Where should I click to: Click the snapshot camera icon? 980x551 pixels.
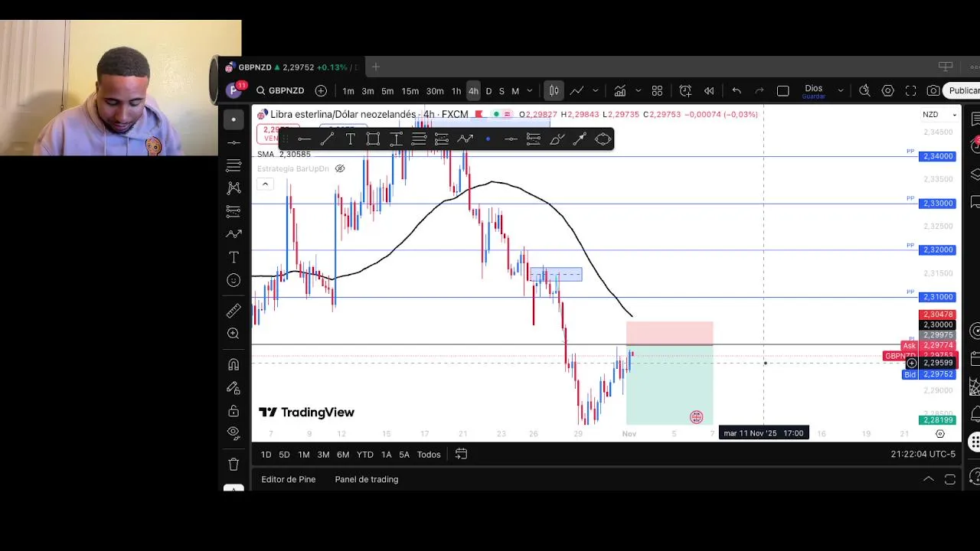(x=933, y=90)
